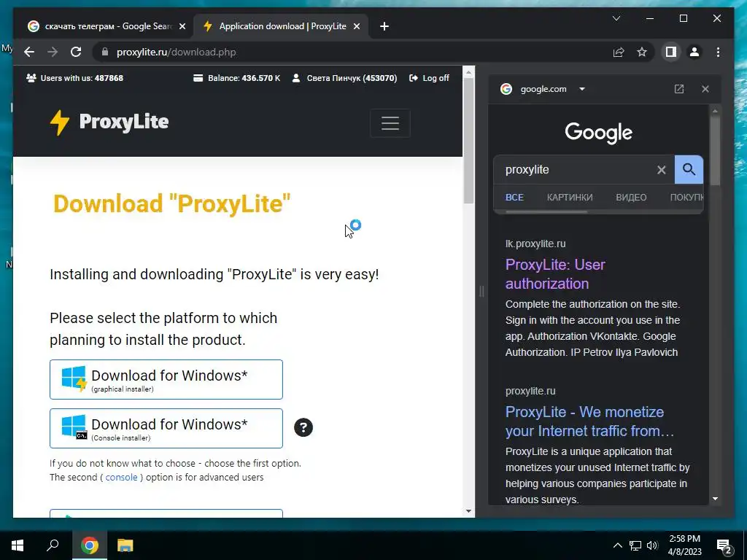This screenshot has height=560, width=747.
Task: Open tab search chevron
Action: click(x=616, y=18)
